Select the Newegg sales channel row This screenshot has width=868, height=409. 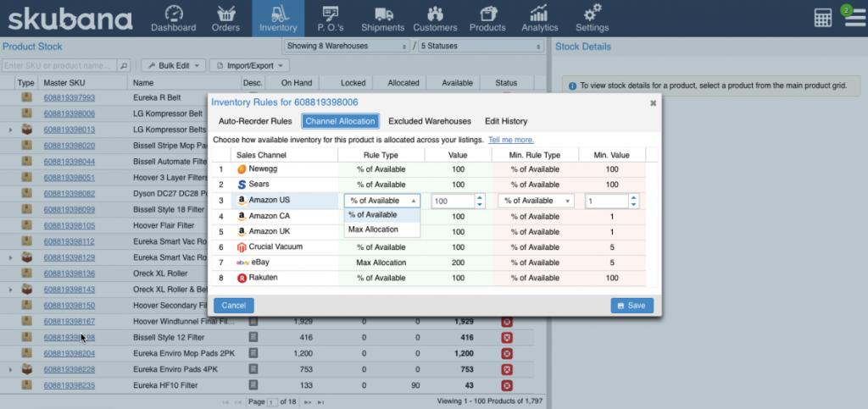[x=429, y=169]
